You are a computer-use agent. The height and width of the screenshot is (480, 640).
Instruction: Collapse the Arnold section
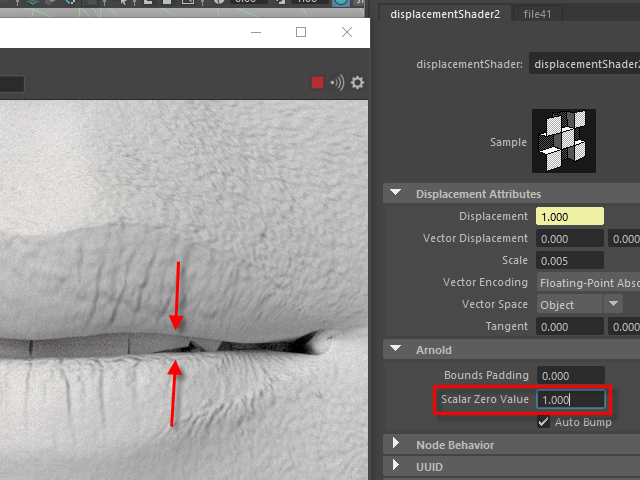tap(397, 350)
